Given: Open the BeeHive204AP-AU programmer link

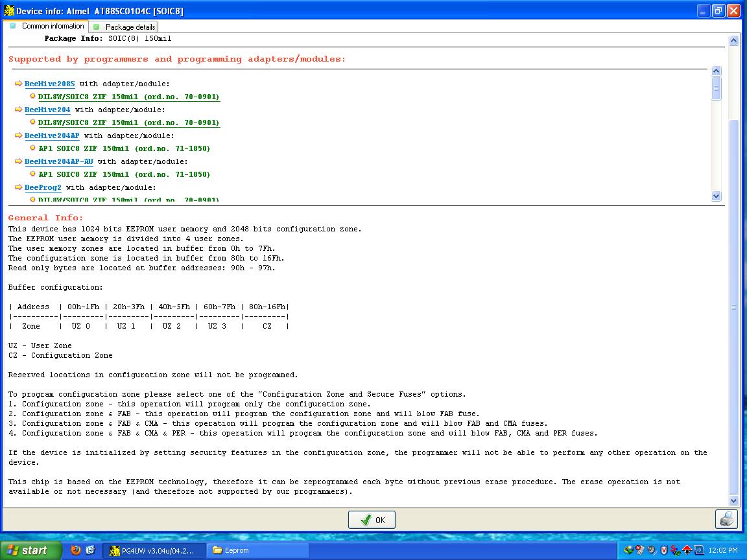Looking at the screenshot, I should point(58,162).
